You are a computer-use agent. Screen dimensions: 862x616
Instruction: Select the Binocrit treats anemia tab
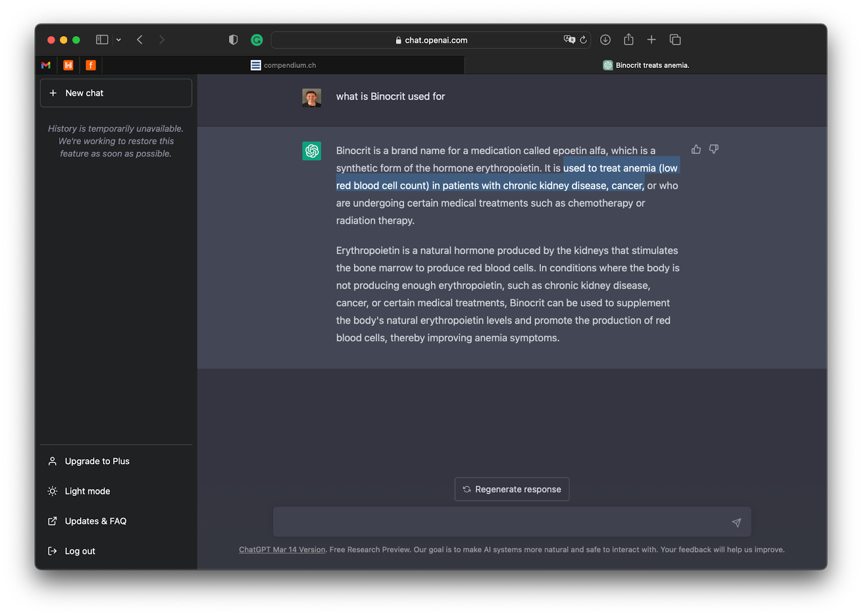(646, 65)
